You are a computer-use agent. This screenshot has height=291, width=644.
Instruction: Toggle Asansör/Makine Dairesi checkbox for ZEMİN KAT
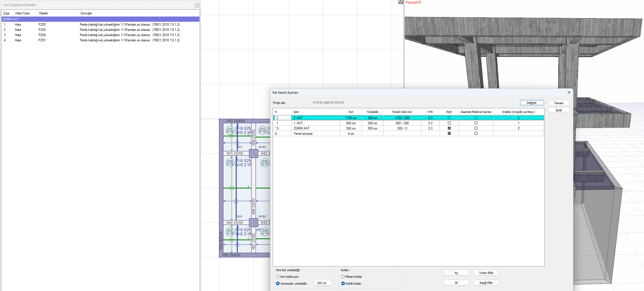pos(476,128)
